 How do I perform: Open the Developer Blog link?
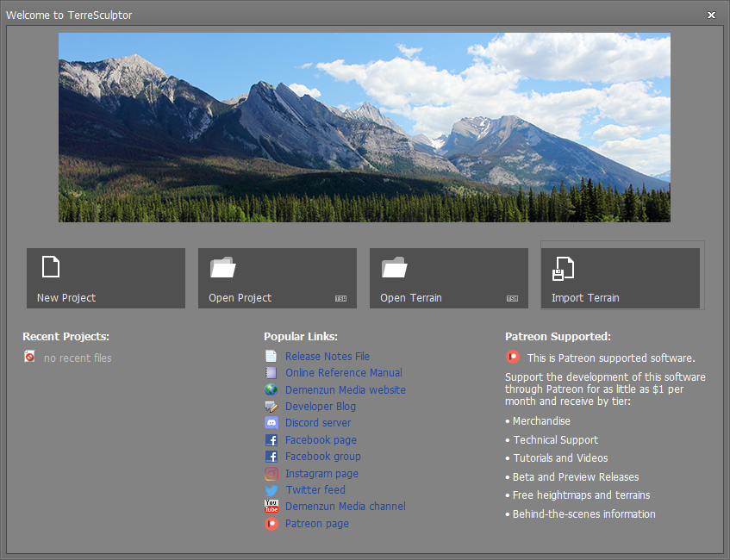coord(321,407)
